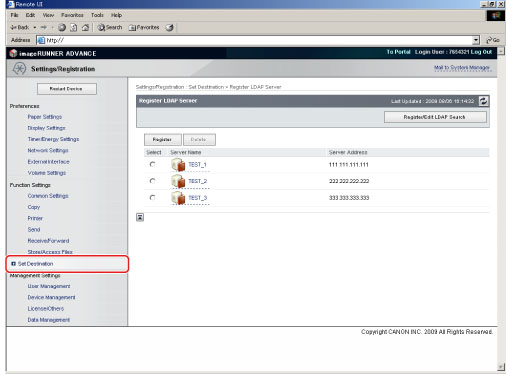Open the Favorites toolbar button
This screenshot has width=506, height=374.
[x=144, y=27]
